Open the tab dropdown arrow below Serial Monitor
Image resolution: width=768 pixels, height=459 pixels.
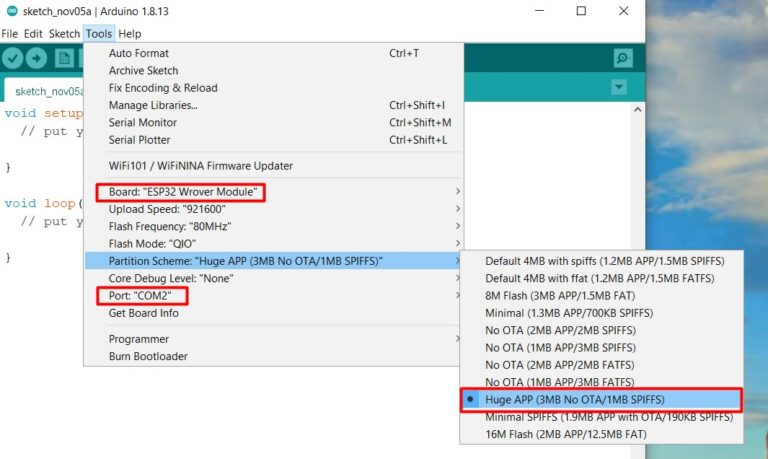617,88
